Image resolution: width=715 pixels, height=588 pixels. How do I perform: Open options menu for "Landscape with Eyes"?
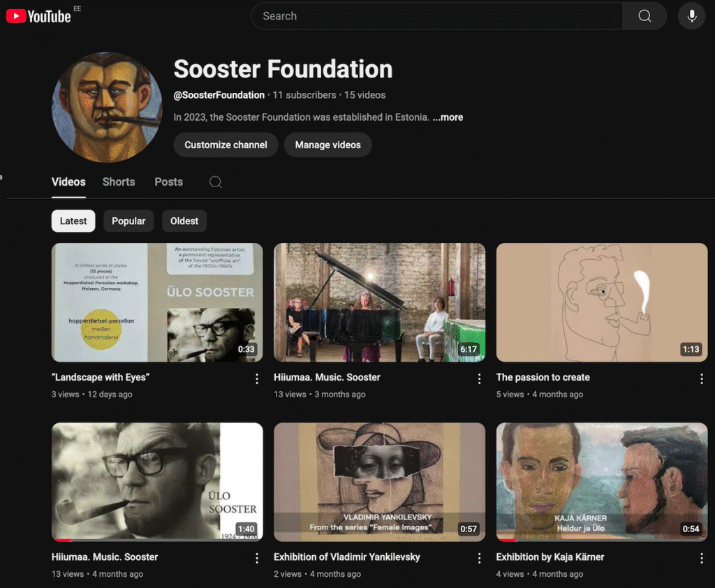257,378
